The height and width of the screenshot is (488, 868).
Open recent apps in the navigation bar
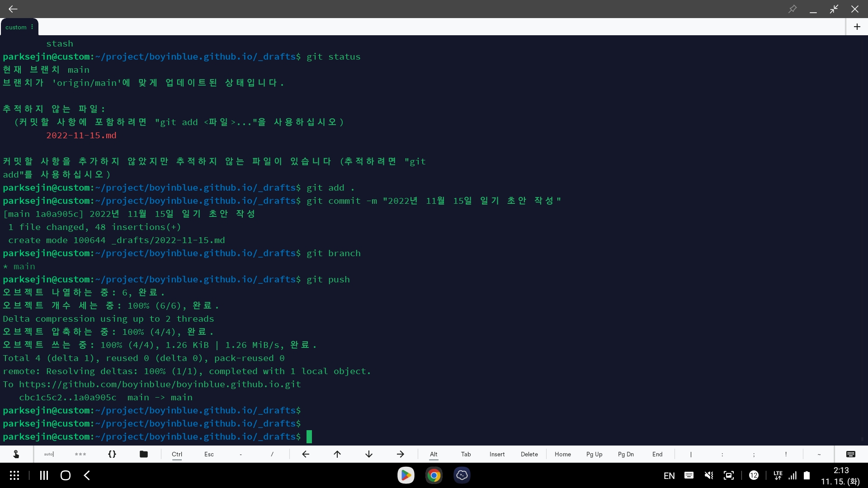pyautogui.click(x=44, y=475)
